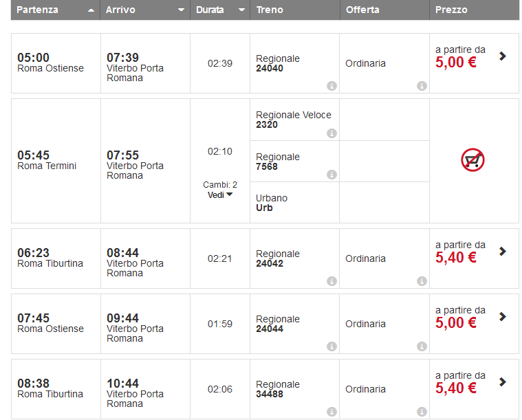The image size is (522, 420).
Task: Open arrow for 07:45 Roma Ostiense train
Action: (x=503, y=317)
